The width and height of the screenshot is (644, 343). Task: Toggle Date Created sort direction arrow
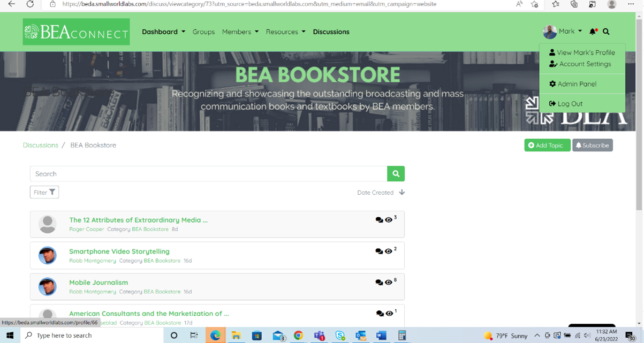click(x=402, y=192)
